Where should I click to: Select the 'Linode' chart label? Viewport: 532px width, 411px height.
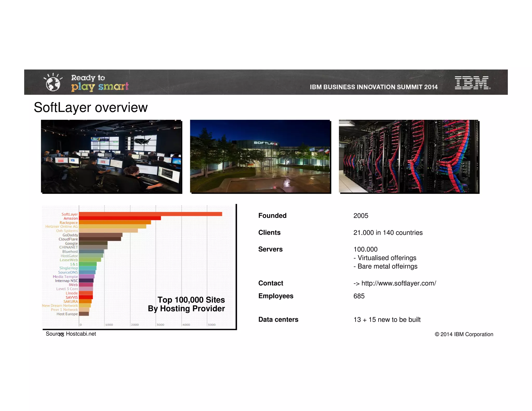(72, 293)
